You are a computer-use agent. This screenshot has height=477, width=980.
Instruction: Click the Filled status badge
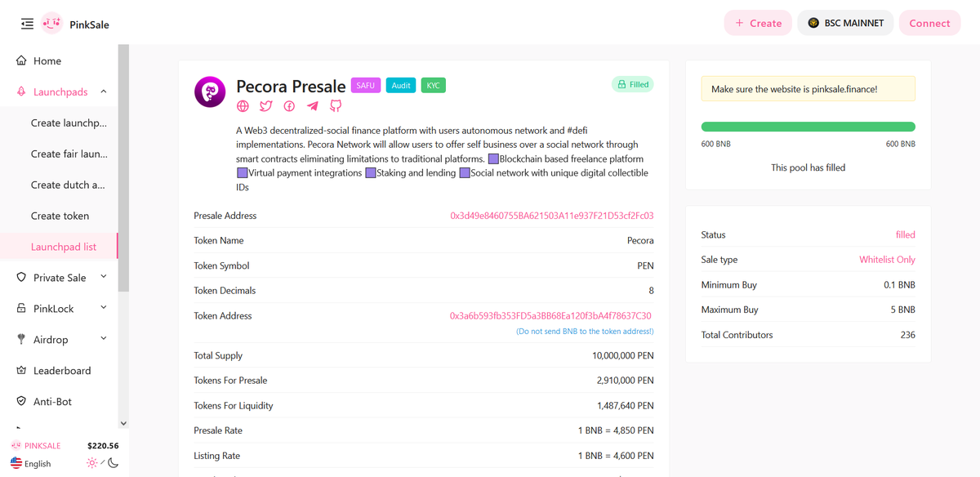(x=633, y=84)
